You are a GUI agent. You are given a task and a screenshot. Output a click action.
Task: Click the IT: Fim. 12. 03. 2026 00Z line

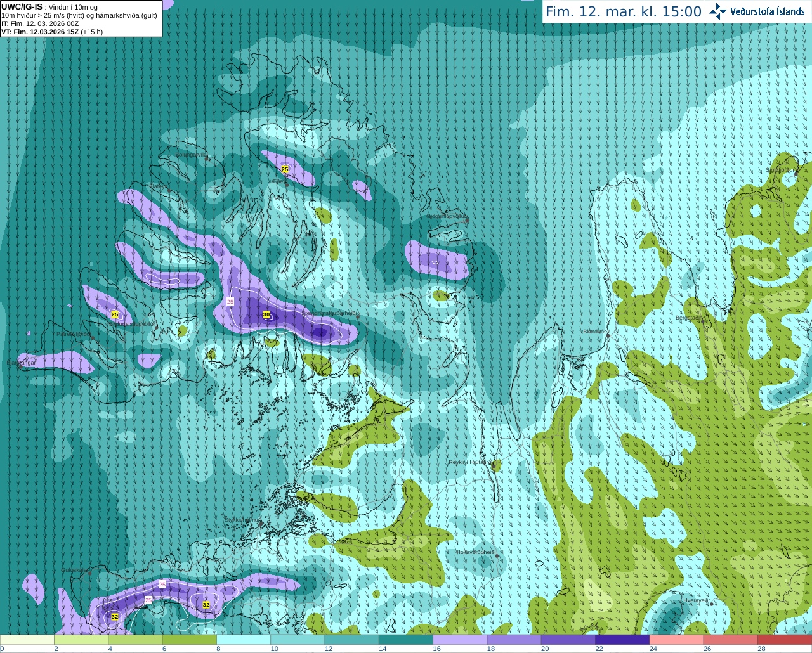point(40,23)
